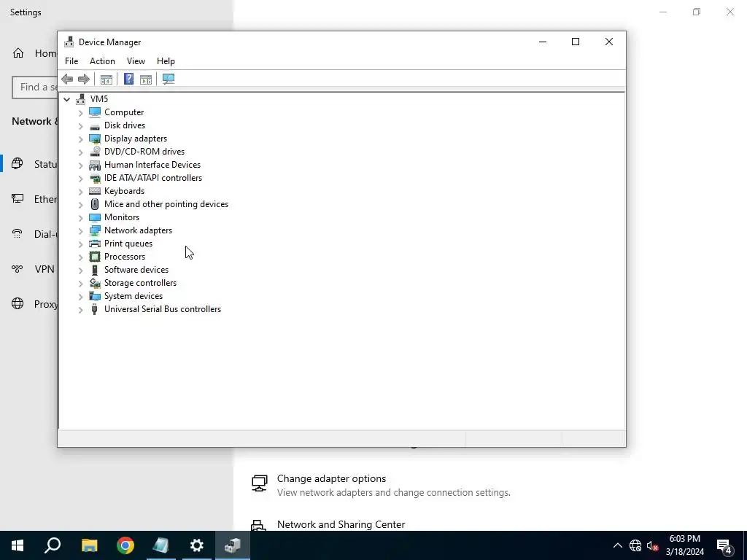The width and height of the screenshot is (747, 560).
Task: Expand the System devices node
Action: (80, 297)
